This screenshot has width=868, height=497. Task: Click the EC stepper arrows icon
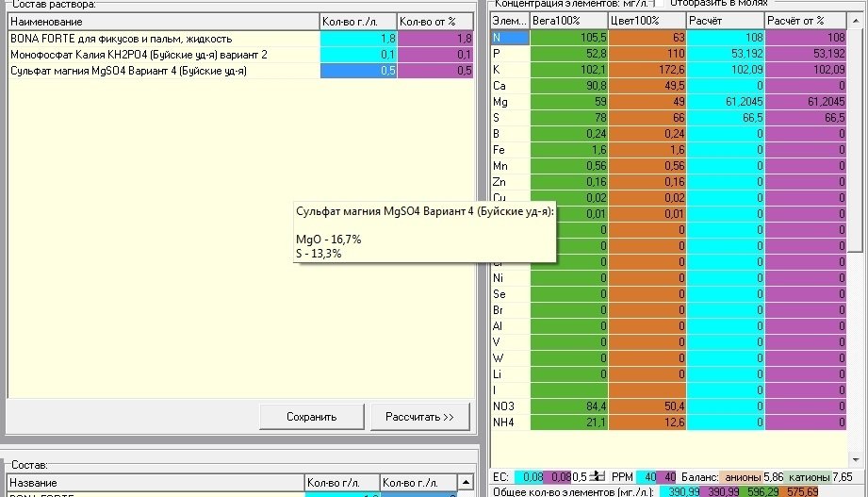coord(597,476)
